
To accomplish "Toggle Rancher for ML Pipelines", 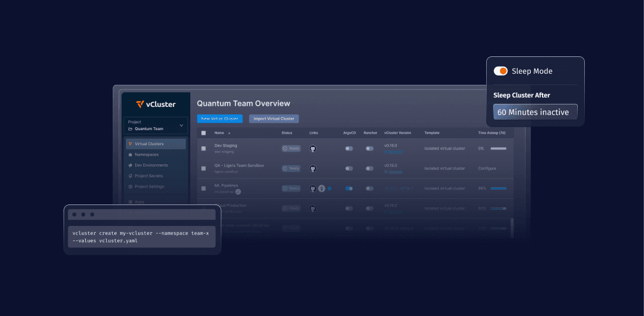I will coord(370,188).
